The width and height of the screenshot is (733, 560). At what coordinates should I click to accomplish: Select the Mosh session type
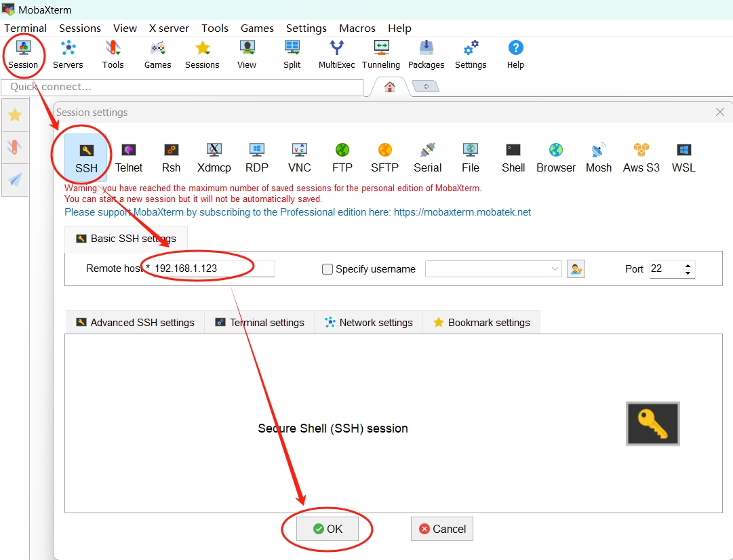pyautogui.click(x=598, y=157)
